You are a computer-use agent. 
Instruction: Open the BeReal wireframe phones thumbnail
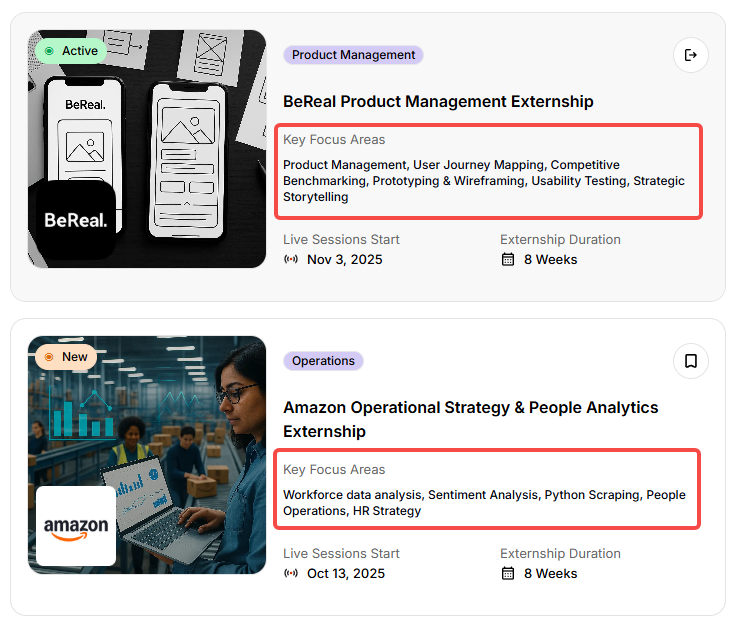147,149
